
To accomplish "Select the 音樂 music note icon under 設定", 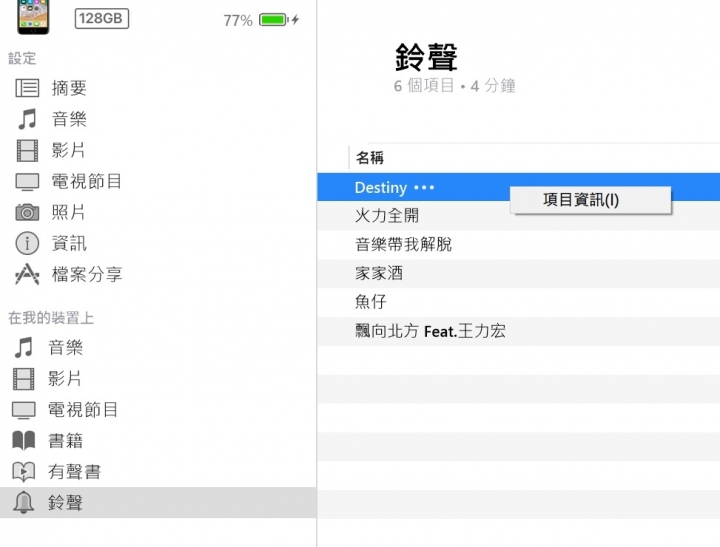I will pyautogui.click(x=27, y=119).
